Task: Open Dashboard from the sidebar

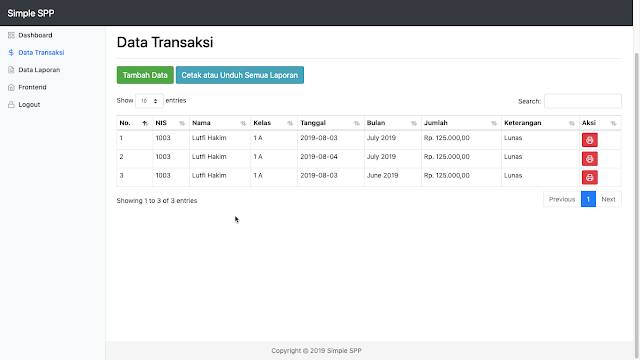Action: click(35, 35)
